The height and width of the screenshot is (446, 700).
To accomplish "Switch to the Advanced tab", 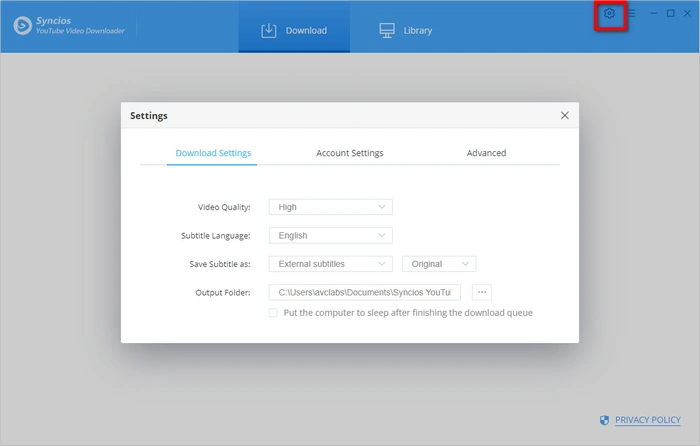I will tap(486, 153).
